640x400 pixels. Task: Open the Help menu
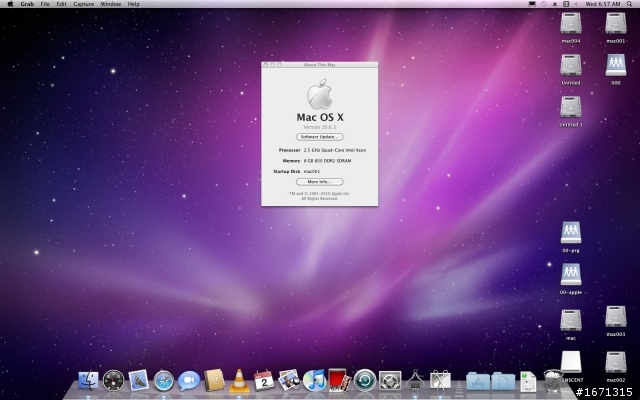[x=133, y=4]
